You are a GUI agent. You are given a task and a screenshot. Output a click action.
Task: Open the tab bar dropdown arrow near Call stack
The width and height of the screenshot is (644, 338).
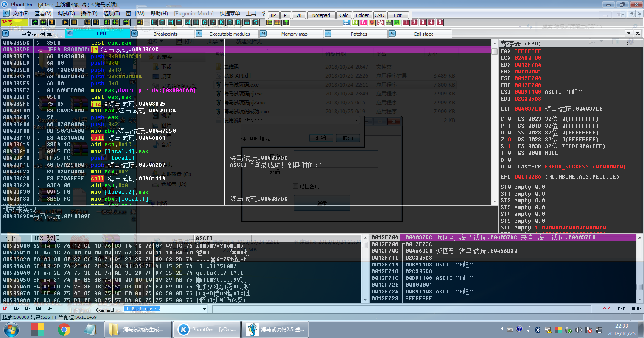[629, 33]
